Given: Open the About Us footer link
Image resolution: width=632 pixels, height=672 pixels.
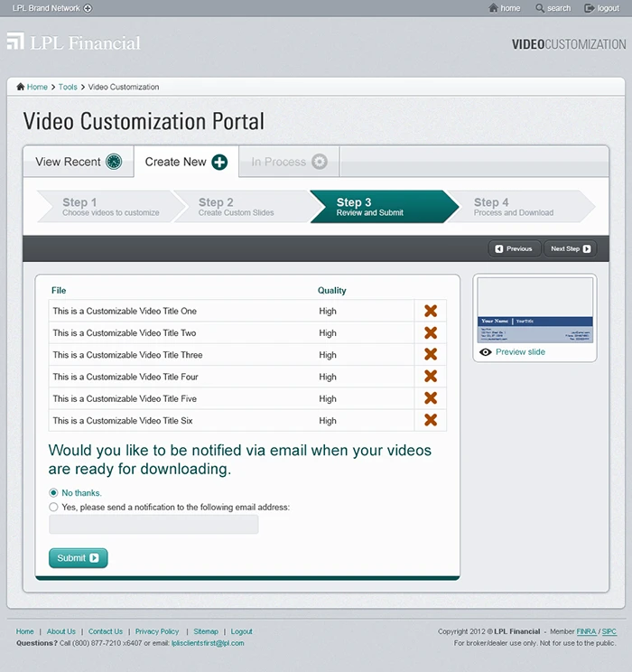Looking at the screenshot, I should [x=60, y=631].
